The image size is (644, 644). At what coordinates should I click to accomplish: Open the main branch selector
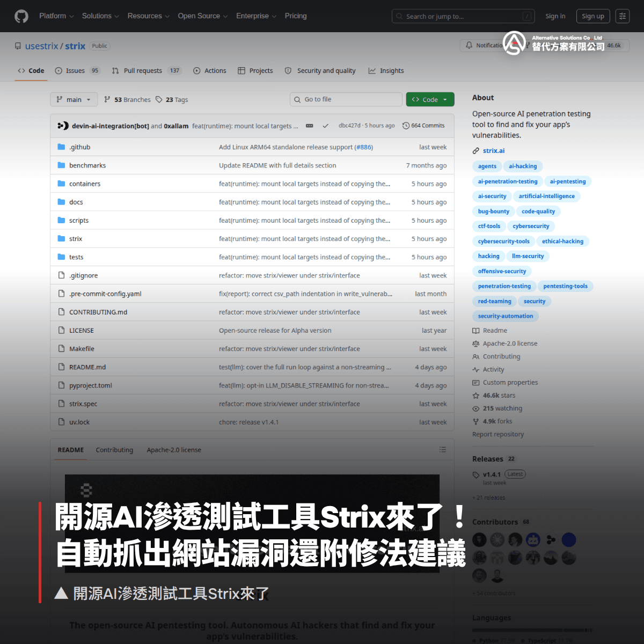[x=74, y=99]
